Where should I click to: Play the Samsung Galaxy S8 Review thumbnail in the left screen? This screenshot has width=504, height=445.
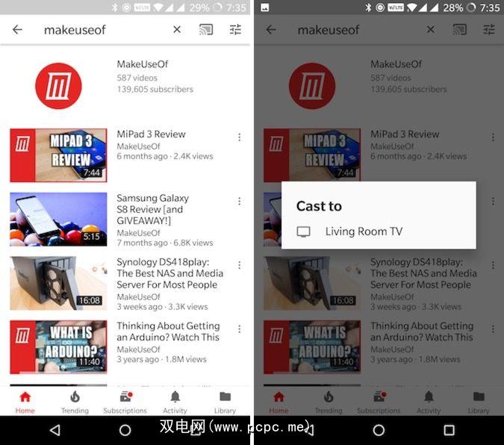point(58,220)
